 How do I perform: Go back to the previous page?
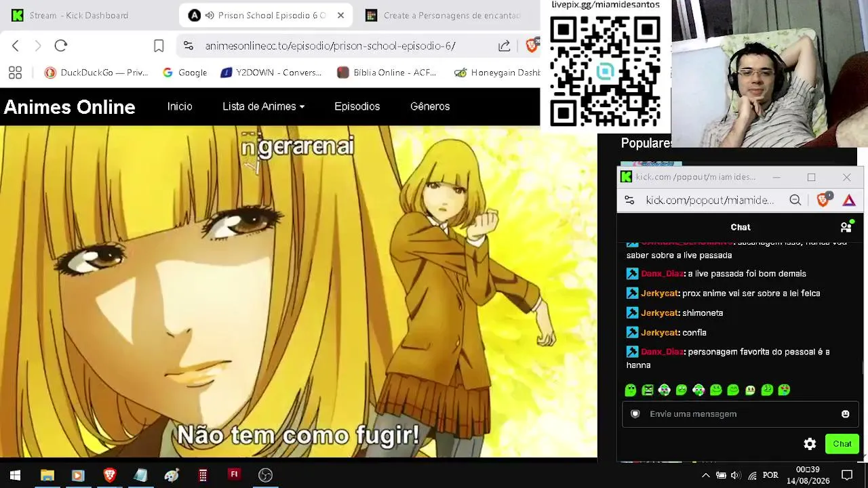pyautogui.click(x=16, y=45)
